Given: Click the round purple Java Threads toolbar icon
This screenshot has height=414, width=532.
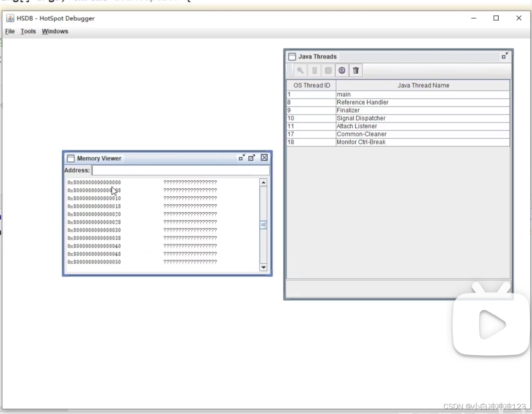Looking at the screenshot, I should (342, 71).
